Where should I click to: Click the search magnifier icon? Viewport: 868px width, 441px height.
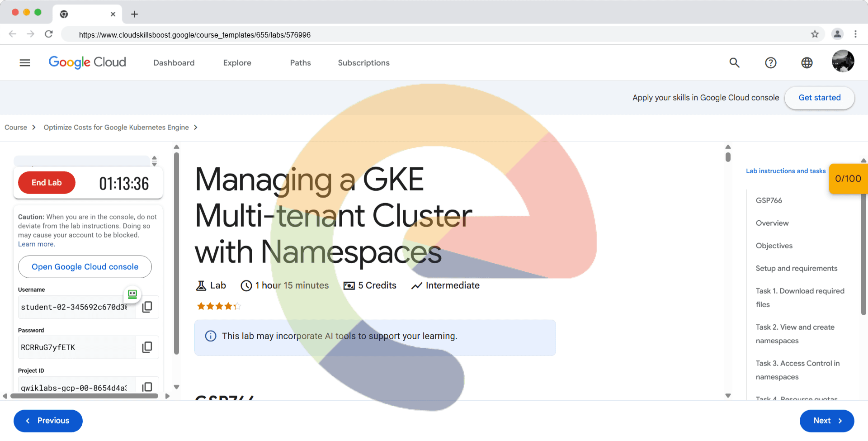[734, 63]
